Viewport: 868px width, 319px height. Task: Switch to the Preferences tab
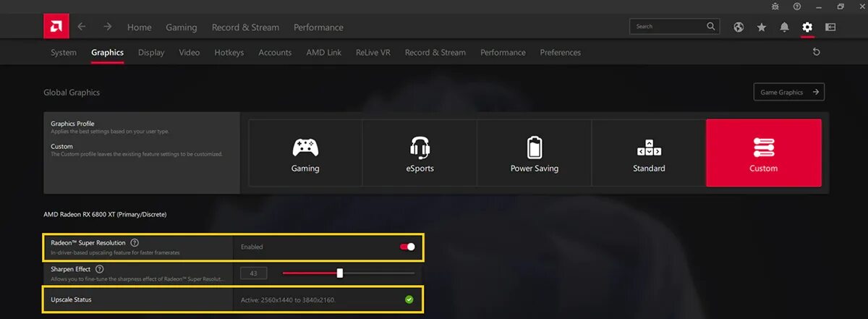click(x=561, y=52)
